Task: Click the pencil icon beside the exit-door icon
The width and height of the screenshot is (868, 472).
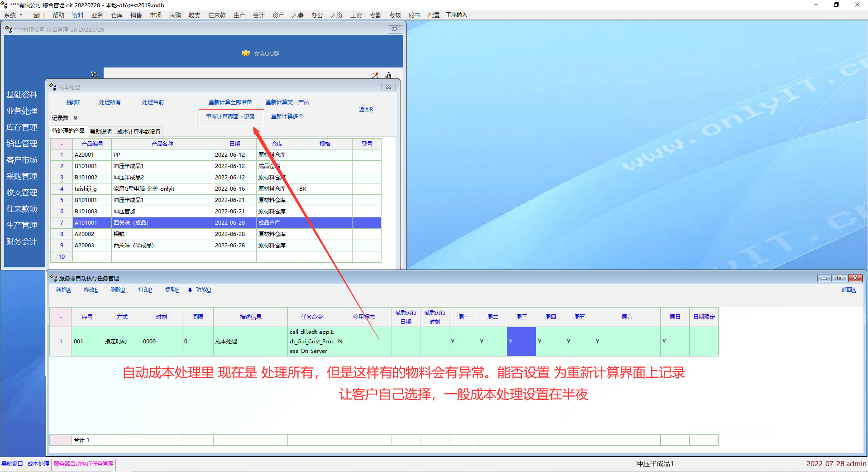Action: [375, 75]
